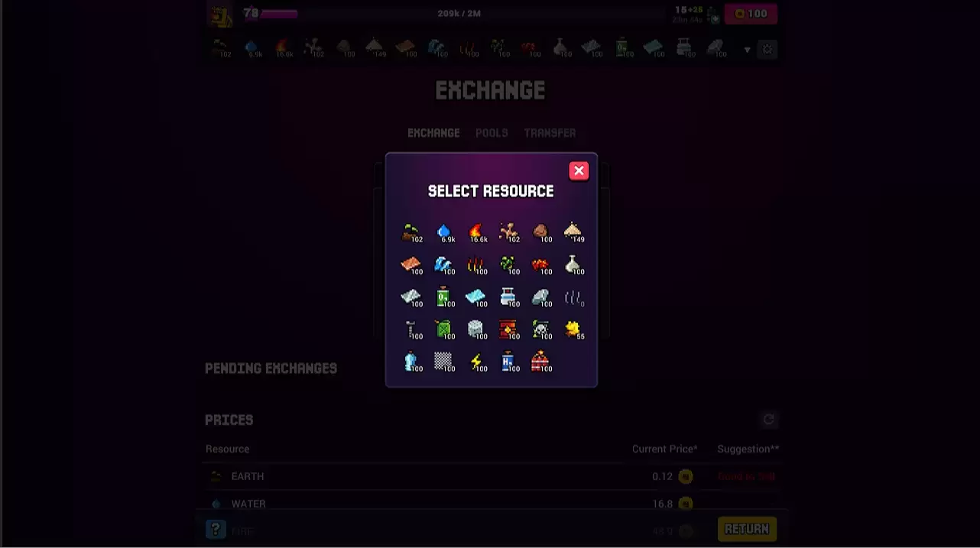Screen dimensions: 980x548
Task: Close the Select Resource dialog
Action: [x=579, y=171]
